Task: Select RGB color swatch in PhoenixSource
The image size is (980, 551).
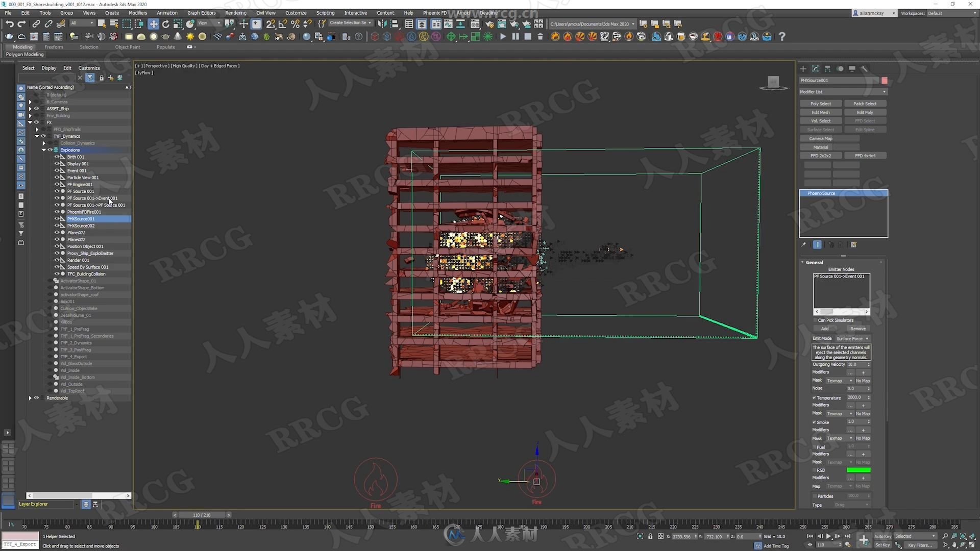Action: click(x=857, y=469)
